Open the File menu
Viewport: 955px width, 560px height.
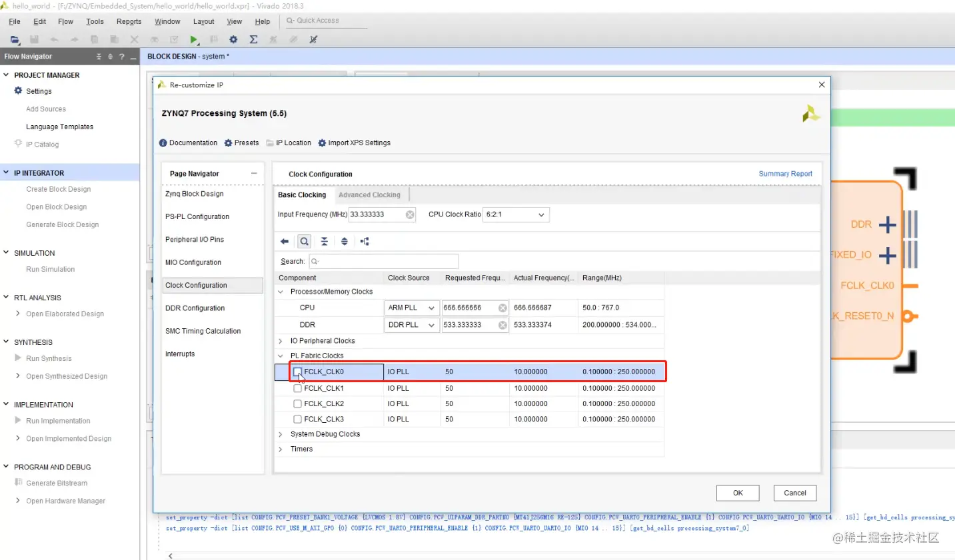tap(15, 21)
